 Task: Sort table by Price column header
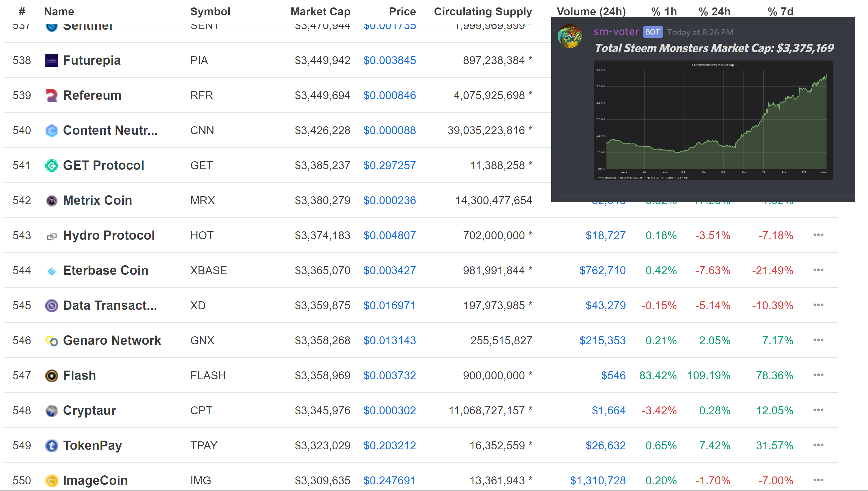(402, 12)
